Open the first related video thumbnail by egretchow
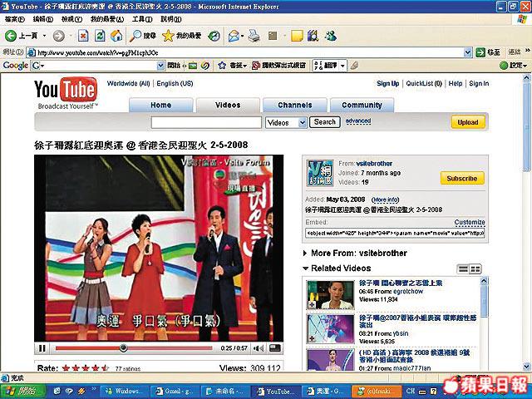The image size is (532, 399). [331, 295]
